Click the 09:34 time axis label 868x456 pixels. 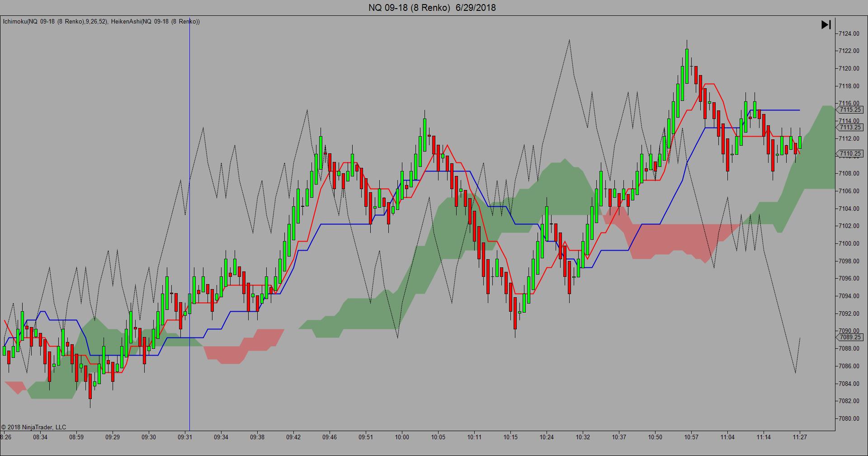(x=221, y=437)
